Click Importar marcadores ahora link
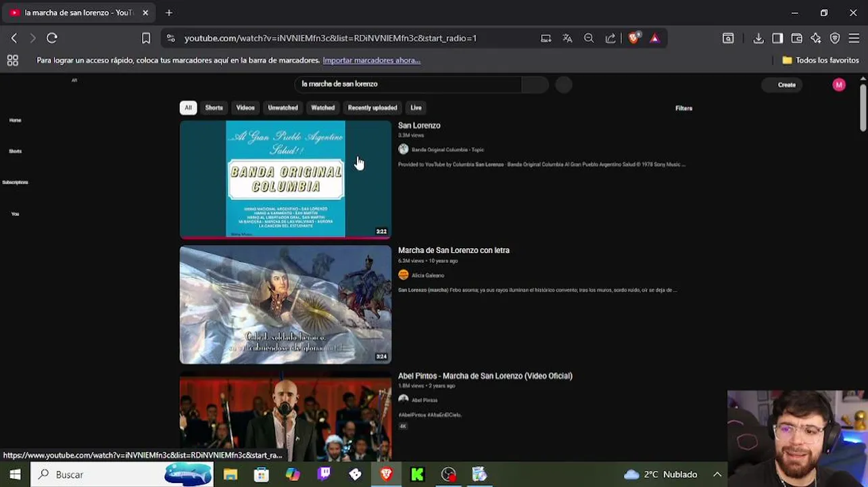 (x=371, y=60)
